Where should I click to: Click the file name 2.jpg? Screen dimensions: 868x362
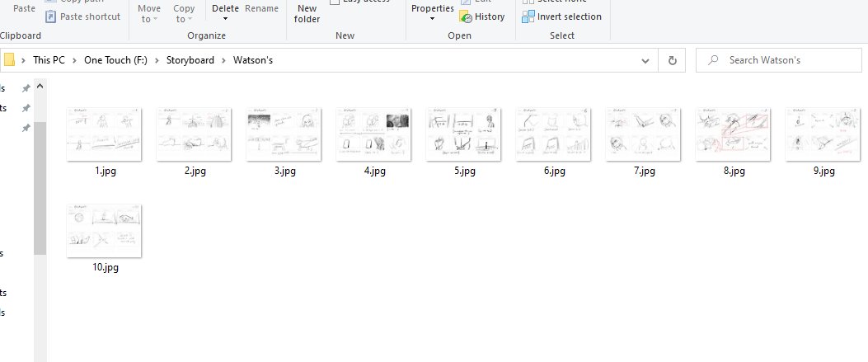click(195, 171)
